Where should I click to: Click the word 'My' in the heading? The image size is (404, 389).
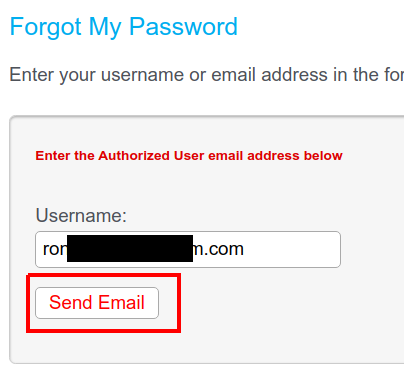pos(105,27)
